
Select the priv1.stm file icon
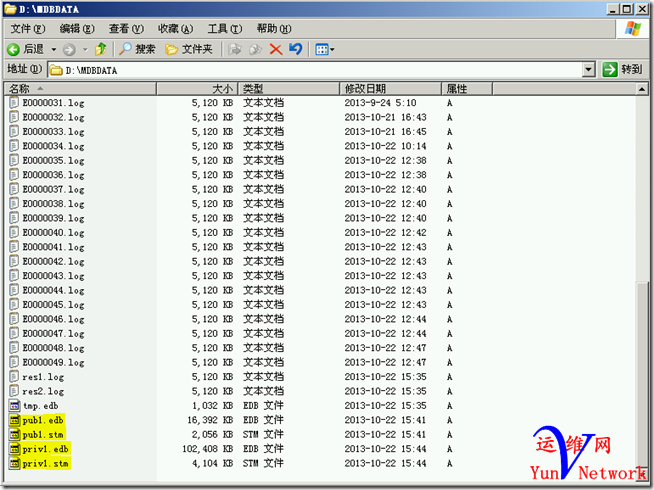[x=15, y=463]
